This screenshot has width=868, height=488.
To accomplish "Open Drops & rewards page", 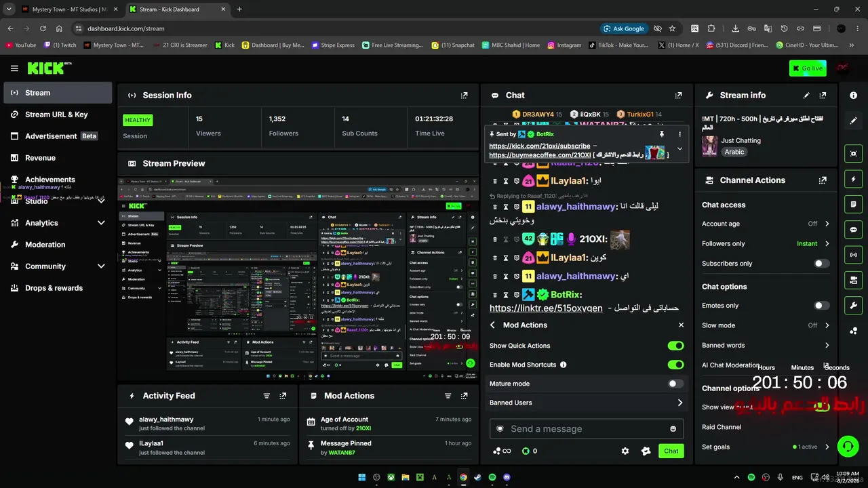I will click(58, 288).
